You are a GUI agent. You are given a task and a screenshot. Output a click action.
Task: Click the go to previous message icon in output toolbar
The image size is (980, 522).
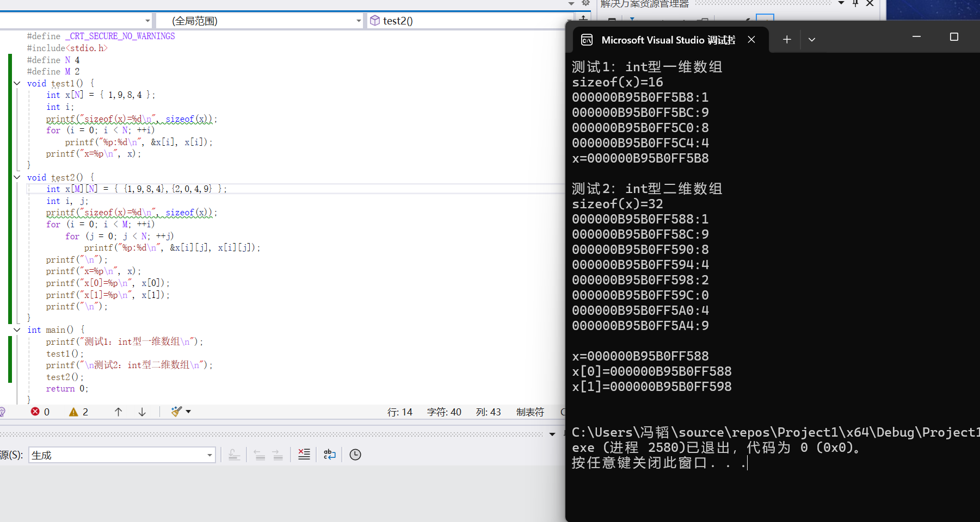pyautogui.click(x=260, y=455)
